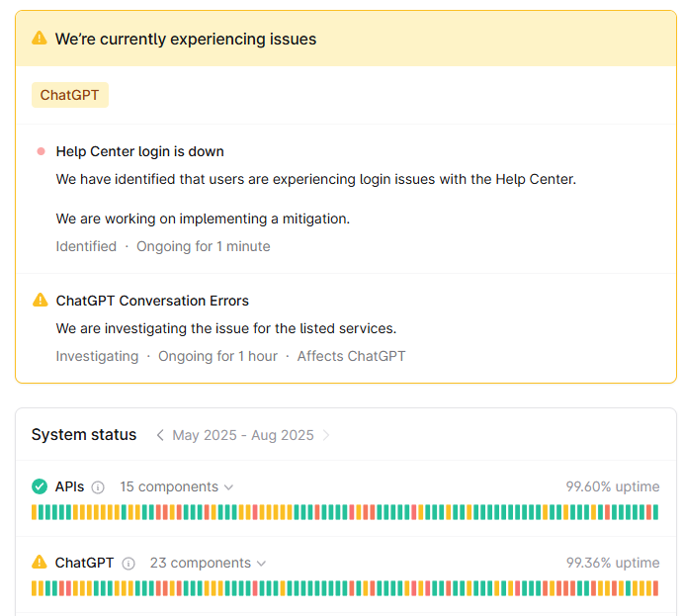Expand the APIs 15 components dropdown
682x616 pixels.
click(x=177, y=486)
